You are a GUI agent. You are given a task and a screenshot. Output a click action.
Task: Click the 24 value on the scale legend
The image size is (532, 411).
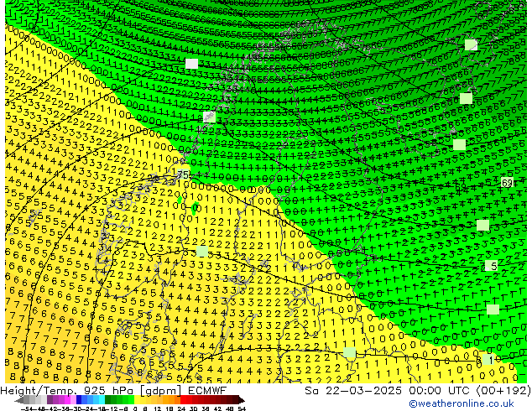(x=181, y=409)
